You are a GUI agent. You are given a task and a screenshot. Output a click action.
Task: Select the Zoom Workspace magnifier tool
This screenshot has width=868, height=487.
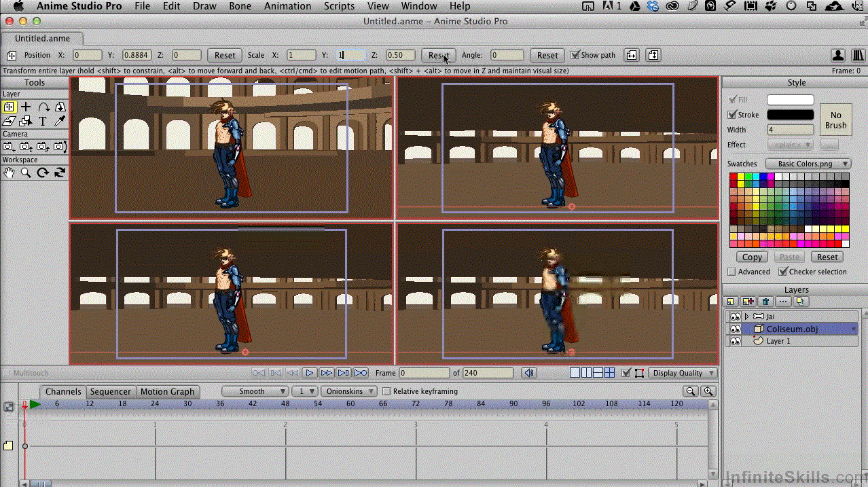26,173
